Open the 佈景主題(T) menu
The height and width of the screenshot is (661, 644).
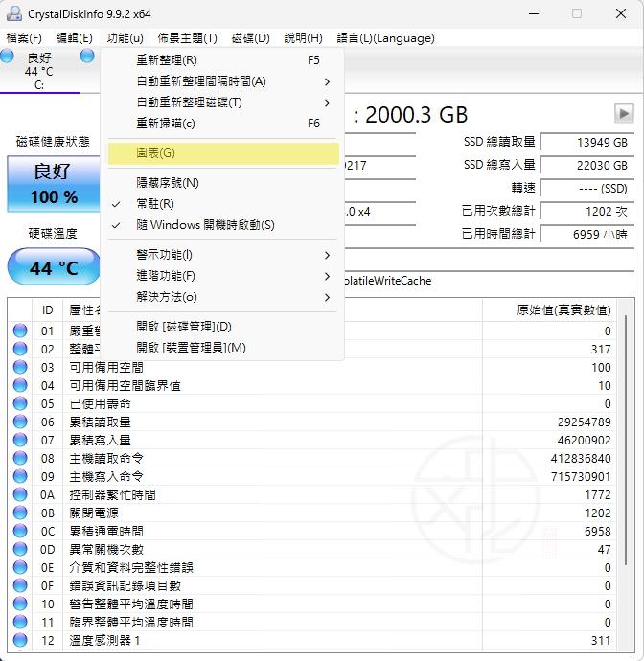(x=187, y=38)
